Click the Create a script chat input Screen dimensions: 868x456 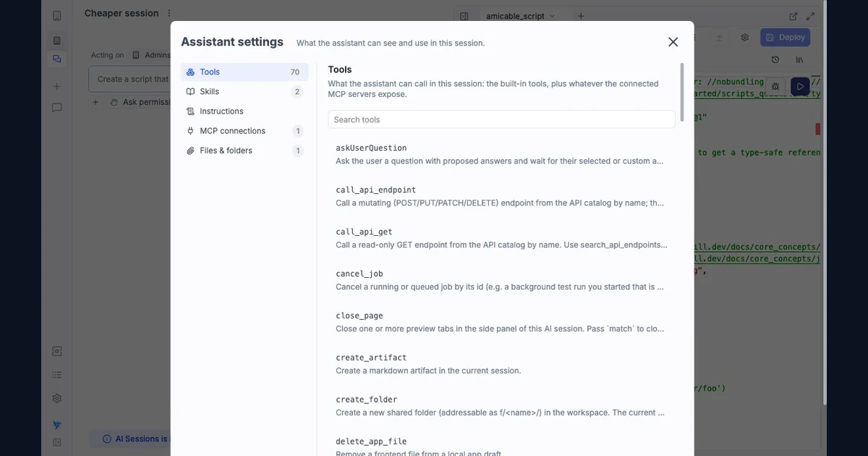(x=130, y=79)
